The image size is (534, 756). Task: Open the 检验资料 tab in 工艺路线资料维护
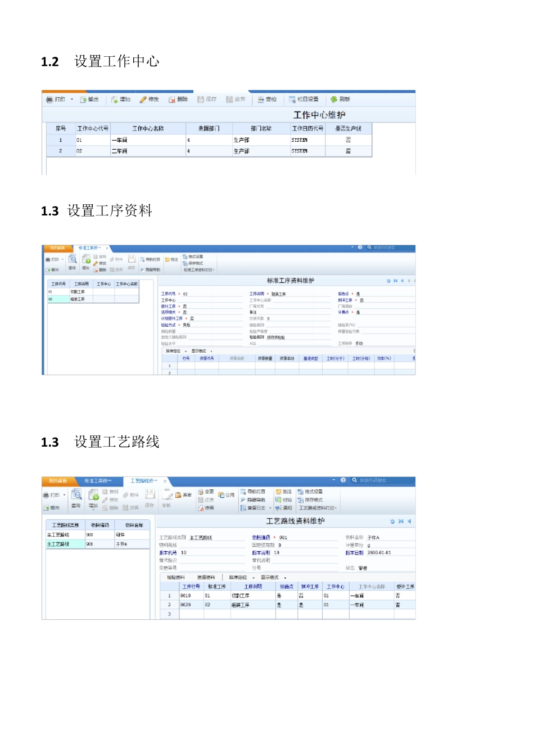pyautogui.click(x=176, y=577)
